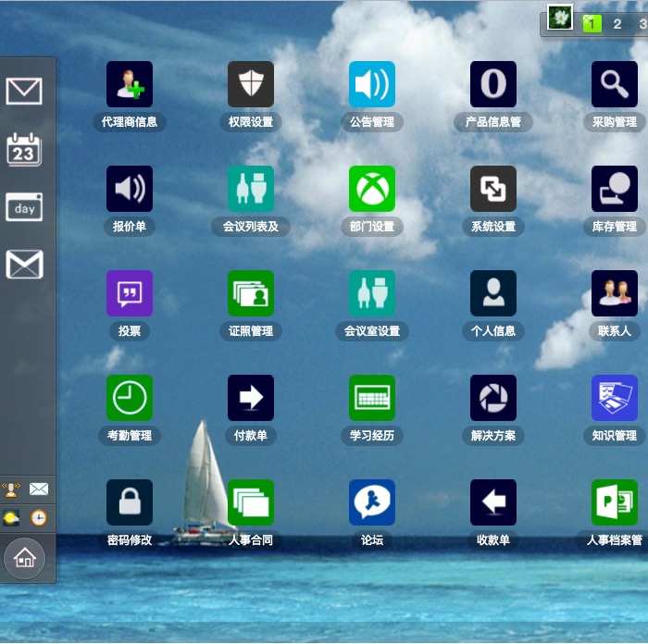
Task: Go to the home button in sidebar
Action: pyautogui.click(x=25, y=558)
